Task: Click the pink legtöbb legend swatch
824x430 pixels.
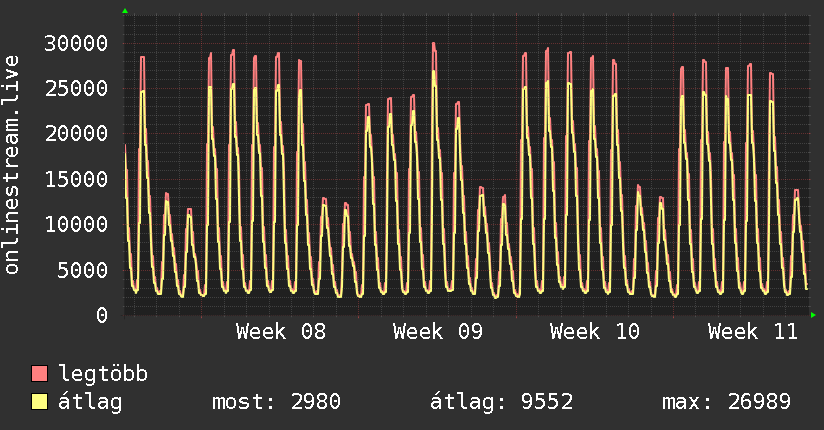Action: 39,373
